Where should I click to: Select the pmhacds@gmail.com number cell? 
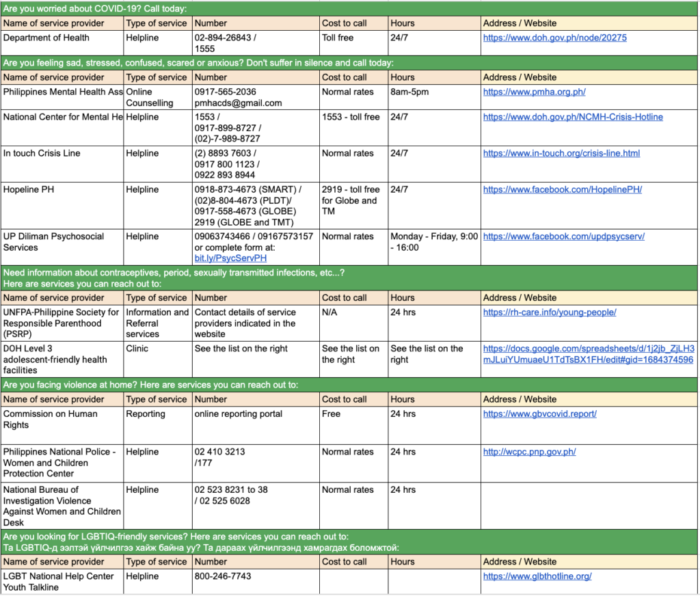(x=256, y=97)
